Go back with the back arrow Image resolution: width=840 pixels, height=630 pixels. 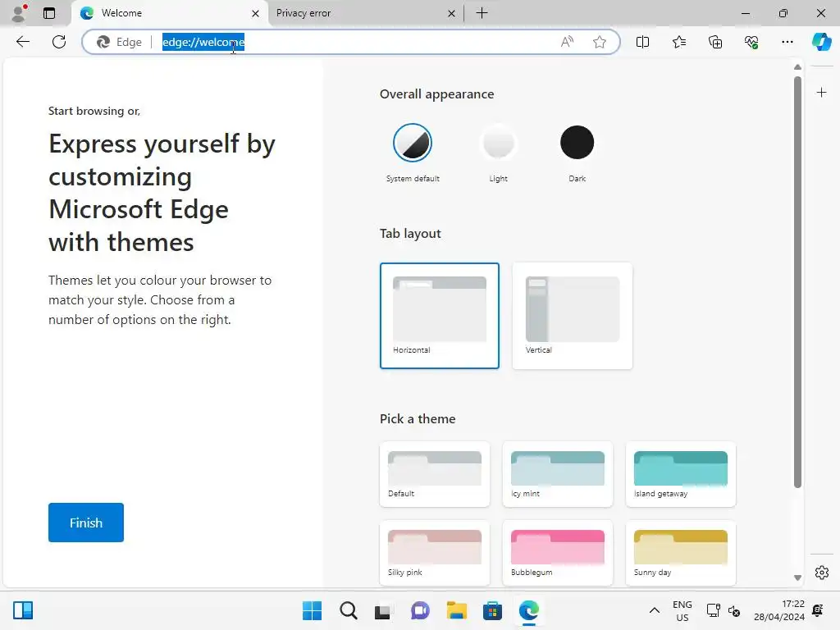coord(22,42)
